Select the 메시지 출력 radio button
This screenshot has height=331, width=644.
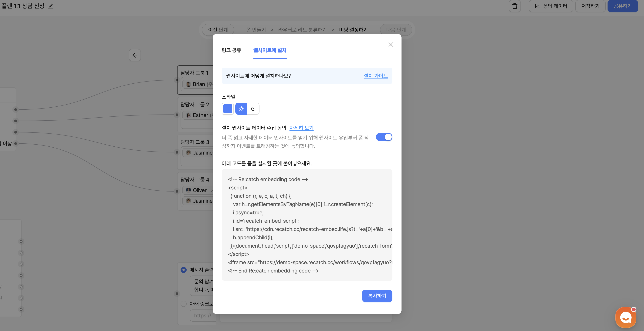tap(183, 270)
